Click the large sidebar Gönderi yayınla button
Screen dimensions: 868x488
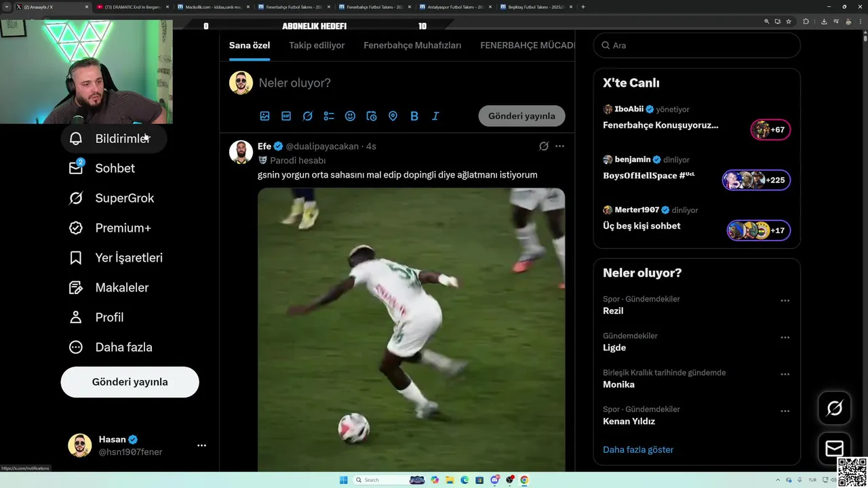click(130, 382)
